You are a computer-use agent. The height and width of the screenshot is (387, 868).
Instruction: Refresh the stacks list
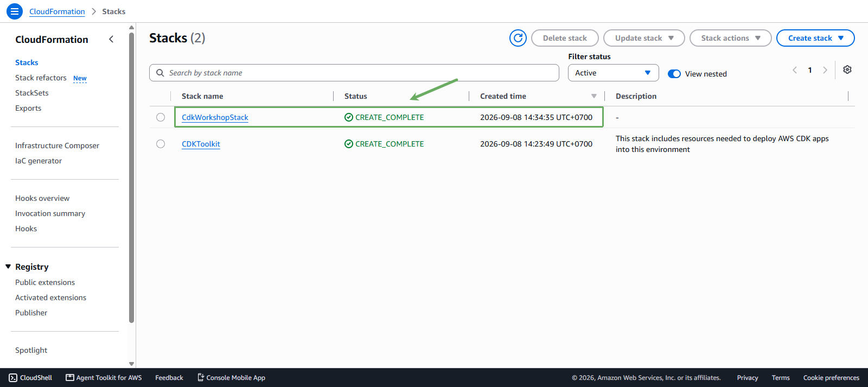[x=518, y=38]
